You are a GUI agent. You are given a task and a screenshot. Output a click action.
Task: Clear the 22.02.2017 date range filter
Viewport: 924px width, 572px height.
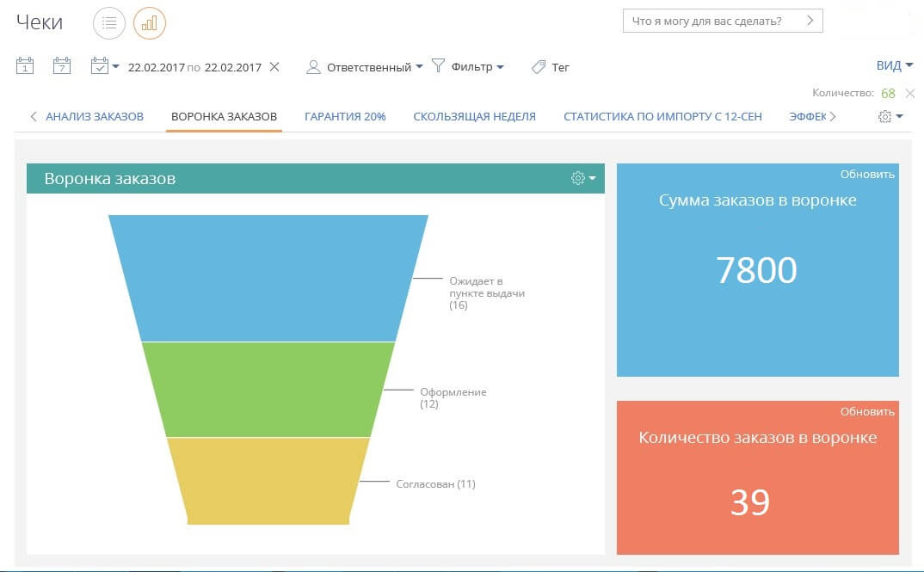tap(274, 66)
